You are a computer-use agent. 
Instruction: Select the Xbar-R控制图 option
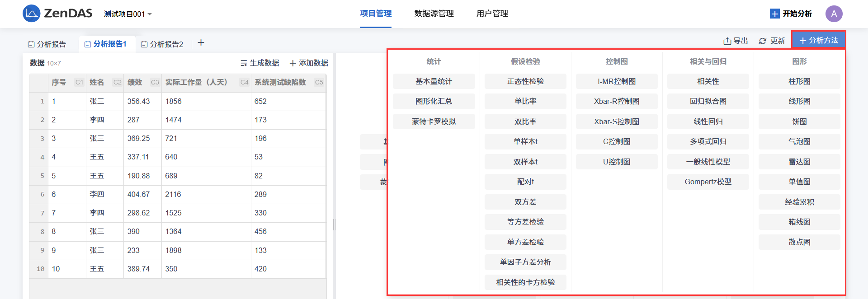[617, 101]
